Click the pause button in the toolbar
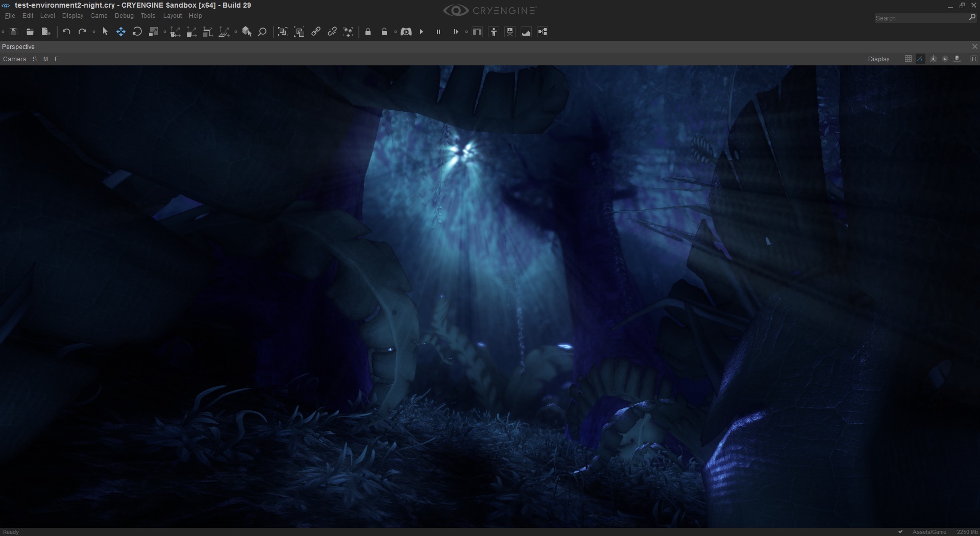Image resolution: width=980 pixels, height=536 pixels. click(438, 32)
